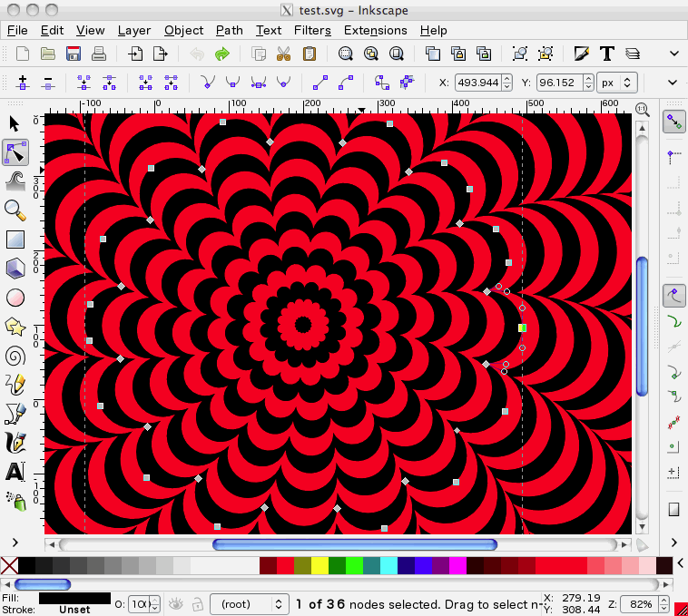The width and height of the screenshot is (688, 616).
Task: Toggle current layer visibility eye
Action: coord(176,604)
